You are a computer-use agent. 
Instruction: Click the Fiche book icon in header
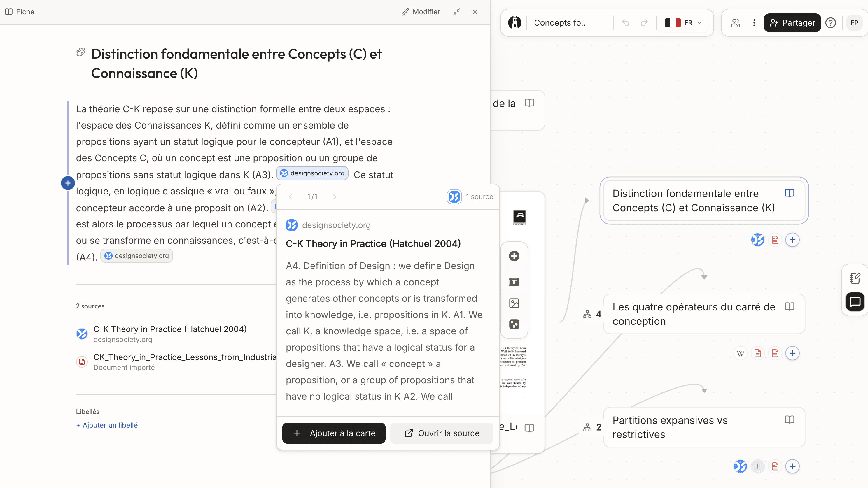click(9, 12)
